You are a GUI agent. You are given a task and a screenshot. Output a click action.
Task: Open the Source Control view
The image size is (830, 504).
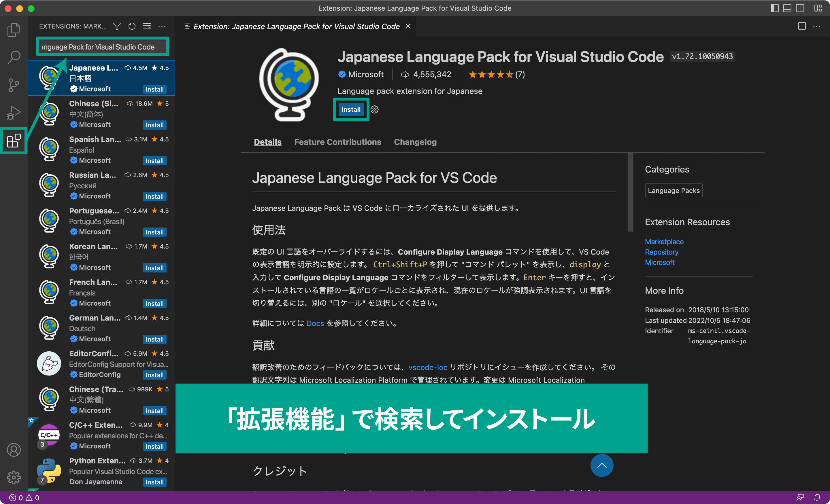14,85
